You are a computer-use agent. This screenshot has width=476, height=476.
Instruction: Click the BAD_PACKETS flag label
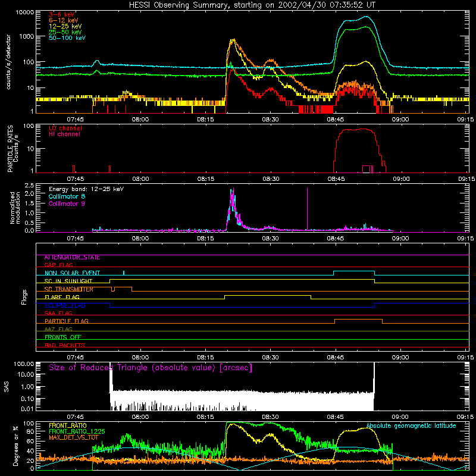coord(65,345)
